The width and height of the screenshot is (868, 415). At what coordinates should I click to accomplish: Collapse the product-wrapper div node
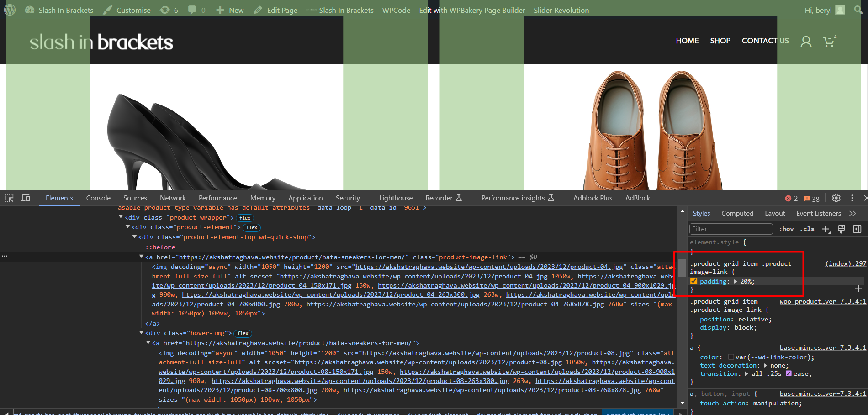pos(121,217)
